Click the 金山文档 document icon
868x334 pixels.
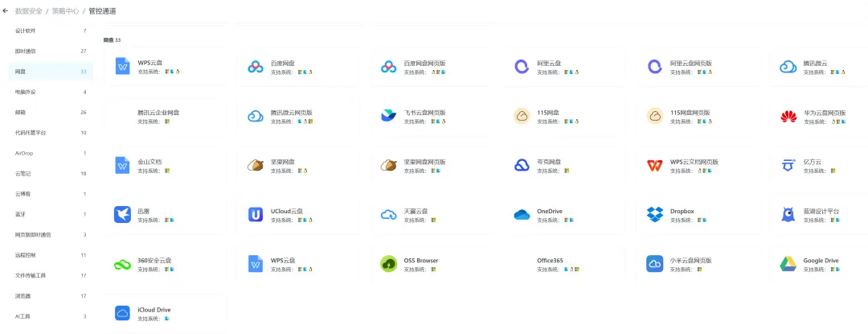tap(122, 165)
